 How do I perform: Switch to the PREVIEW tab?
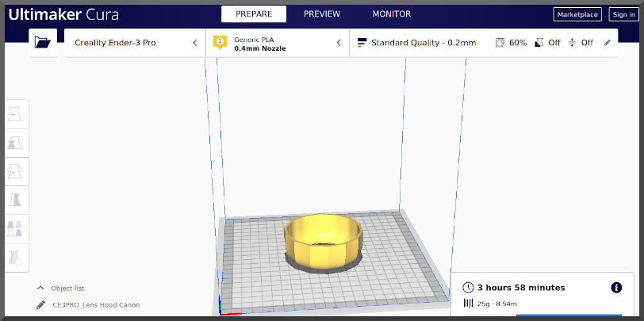321,14
